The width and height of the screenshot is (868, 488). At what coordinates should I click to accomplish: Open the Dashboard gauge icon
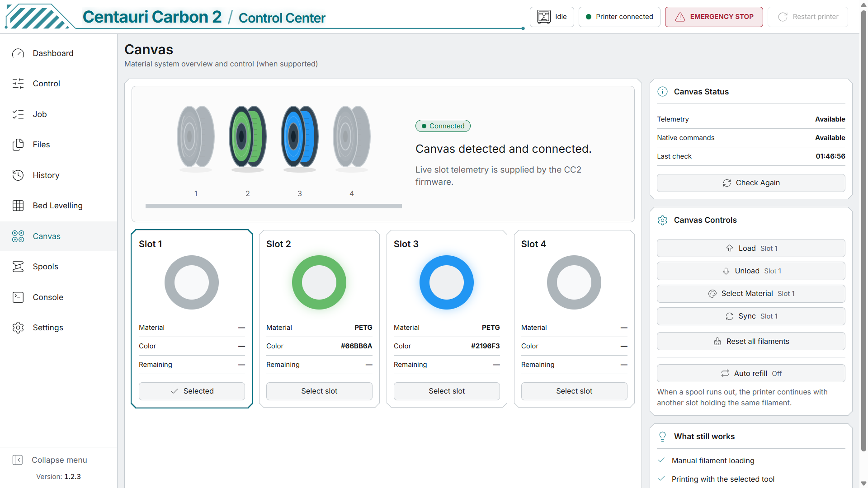[18, 53]
